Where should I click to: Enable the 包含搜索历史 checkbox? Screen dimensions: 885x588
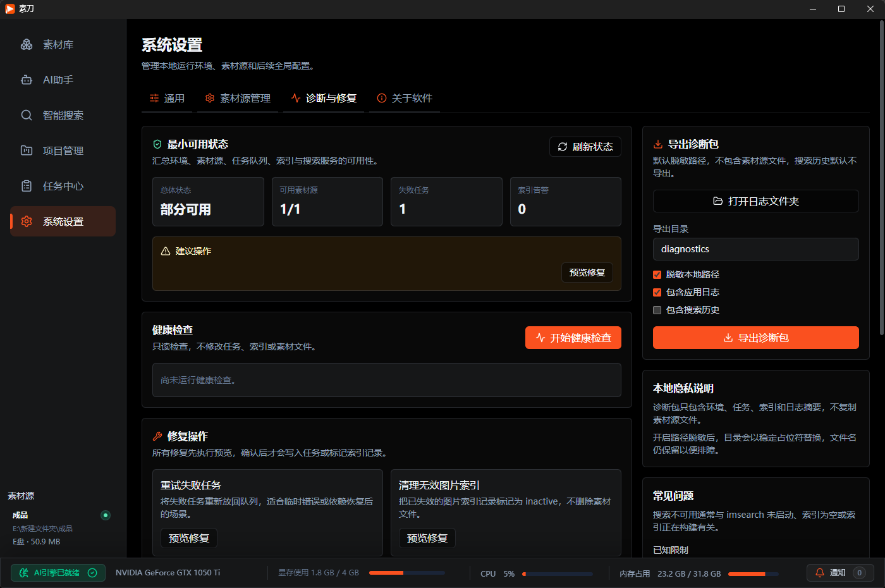[x=657, y=310]
